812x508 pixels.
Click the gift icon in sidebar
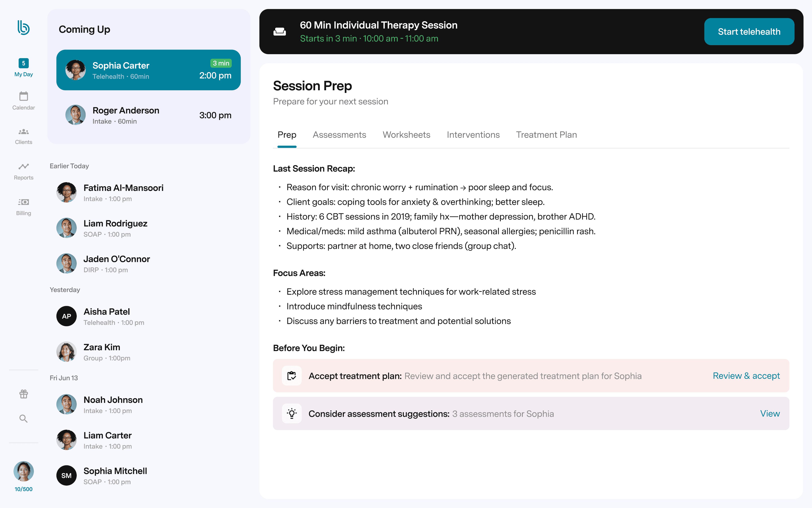pos(23,394)
